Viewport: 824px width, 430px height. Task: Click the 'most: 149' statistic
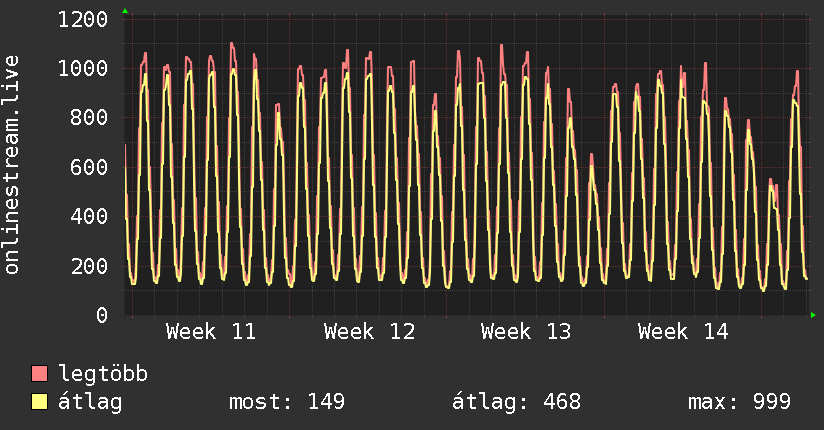pos(287,402)
